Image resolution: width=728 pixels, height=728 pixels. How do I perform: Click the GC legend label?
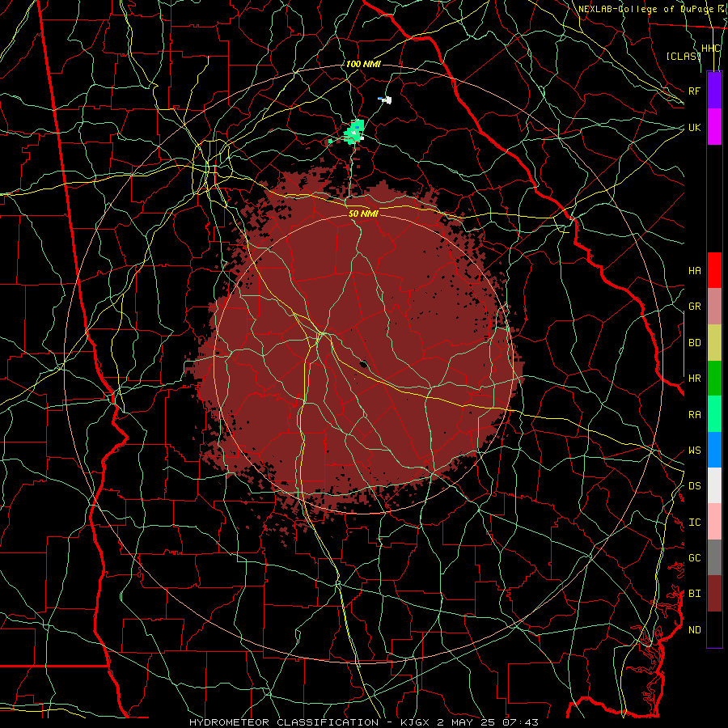coord(695,558)
